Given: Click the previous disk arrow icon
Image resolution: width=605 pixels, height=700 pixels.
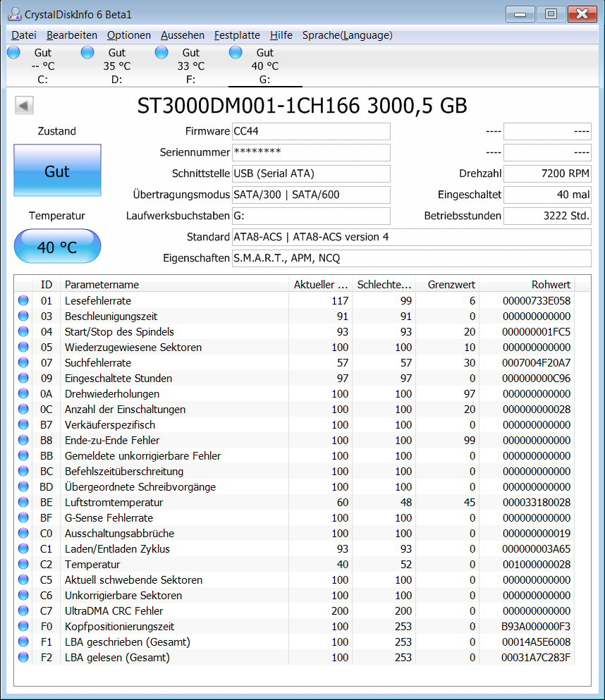Looking at the screenshot, I should click(24, 106).
